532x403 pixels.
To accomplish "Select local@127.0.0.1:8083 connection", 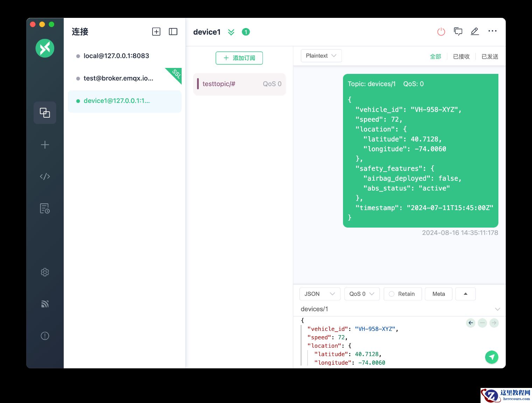I will [x=125, y=56].
